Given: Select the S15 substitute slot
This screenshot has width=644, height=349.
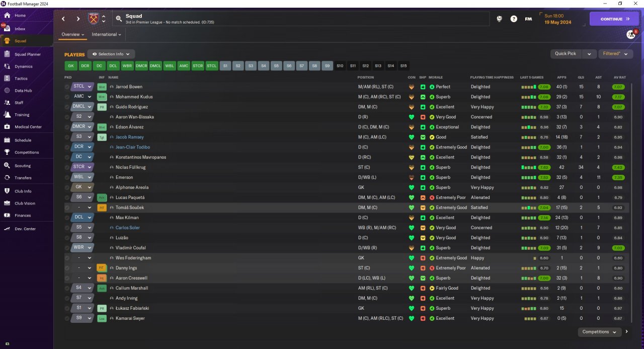Looking at the screenshot, I should (404, 66).
